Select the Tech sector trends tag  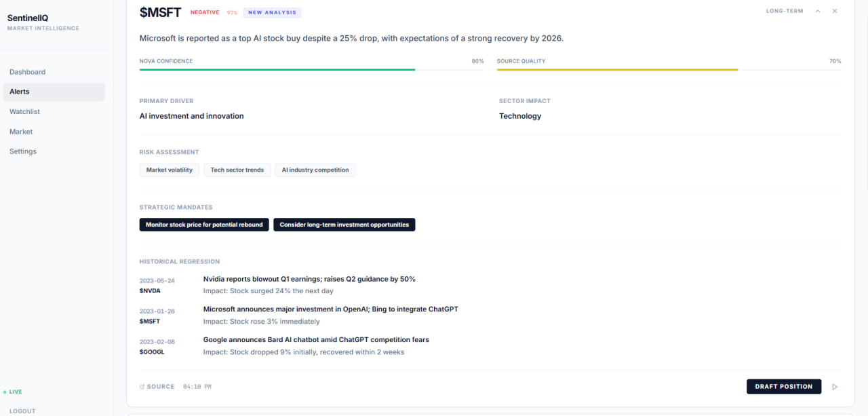click(237, 170)
